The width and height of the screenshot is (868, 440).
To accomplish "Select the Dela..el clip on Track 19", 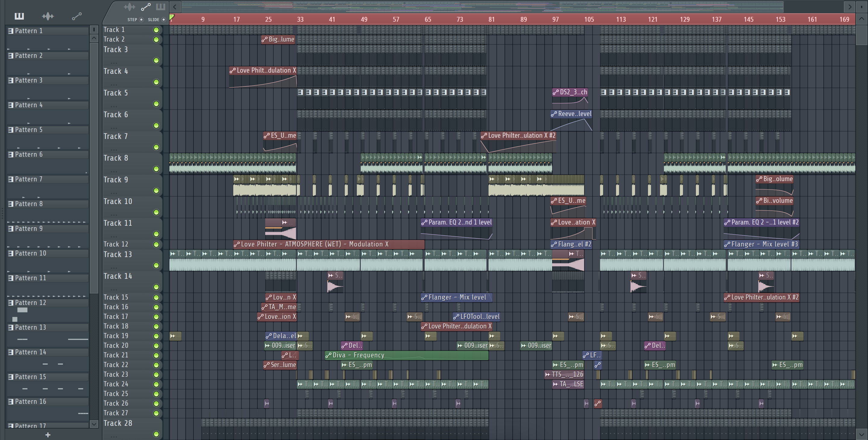I will coord(281,336).
